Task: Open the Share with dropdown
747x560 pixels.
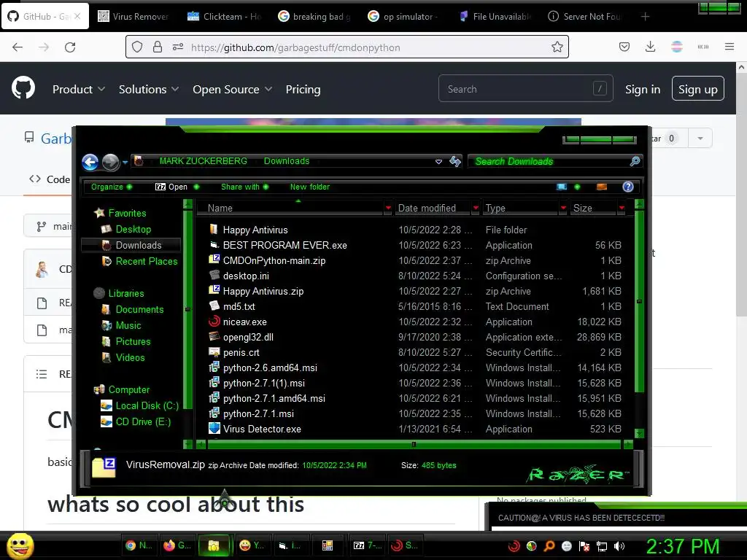Action: 244,187
